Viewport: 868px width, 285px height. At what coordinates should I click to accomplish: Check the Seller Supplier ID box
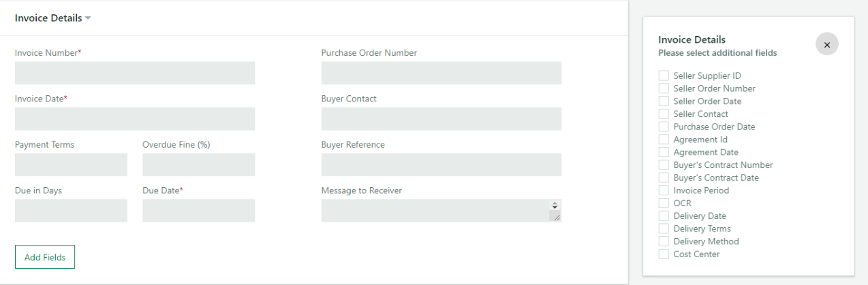pos(664,76)
